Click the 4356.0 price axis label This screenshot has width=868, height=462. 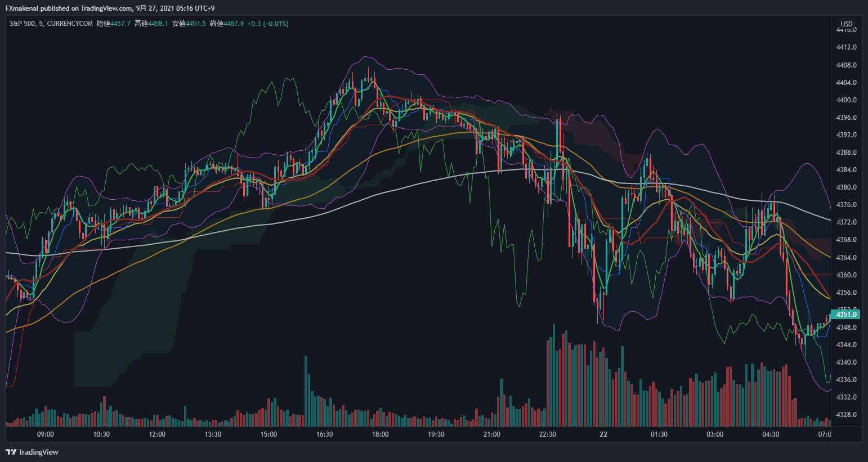(846, 293)
